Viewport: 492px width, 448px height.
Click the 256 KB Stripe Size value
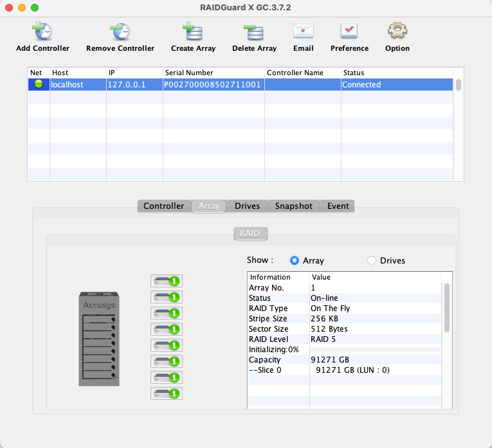pyautogui.click(x=324, y=319)
